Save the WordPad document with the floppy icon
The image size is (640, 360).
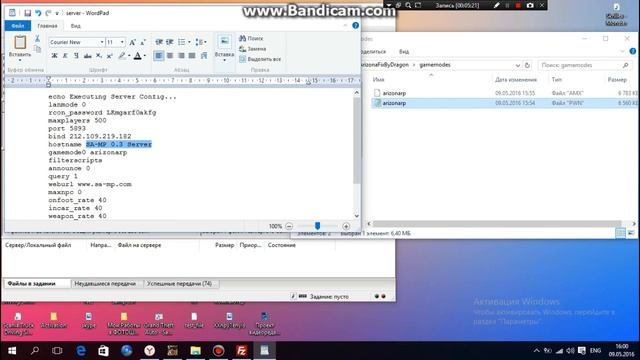tap(27, 13)
